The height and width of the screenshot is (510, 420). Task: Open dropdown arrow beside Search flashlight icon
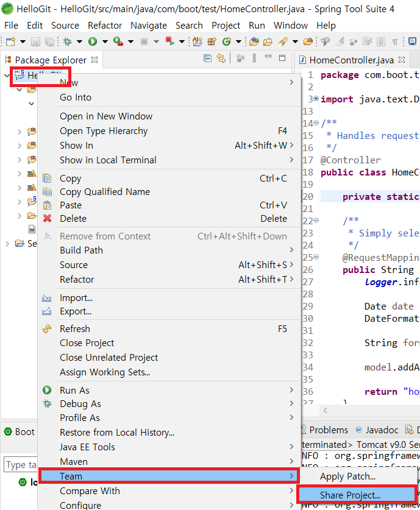(x=295, y=41)
